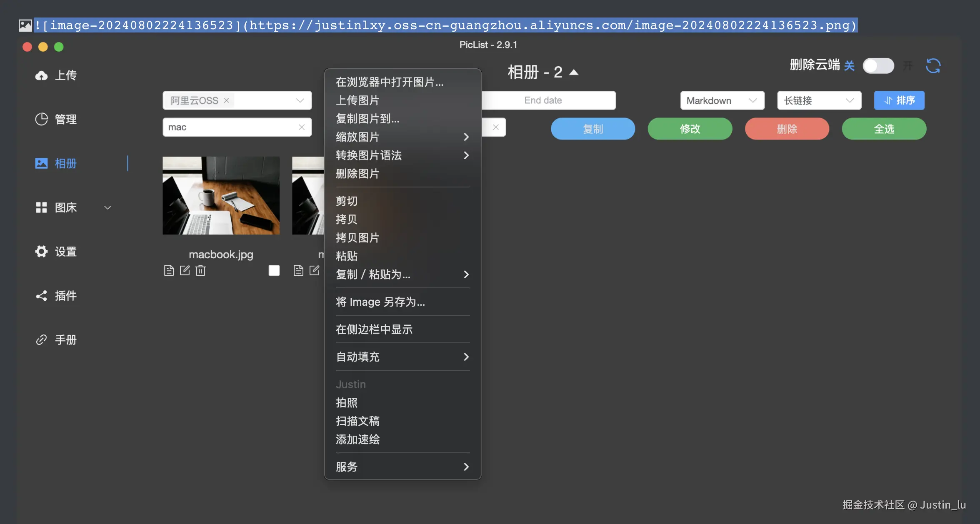Open the long-link (长链接) dropdown
This screenshot has height=524, width=980.
click(819, 100)
